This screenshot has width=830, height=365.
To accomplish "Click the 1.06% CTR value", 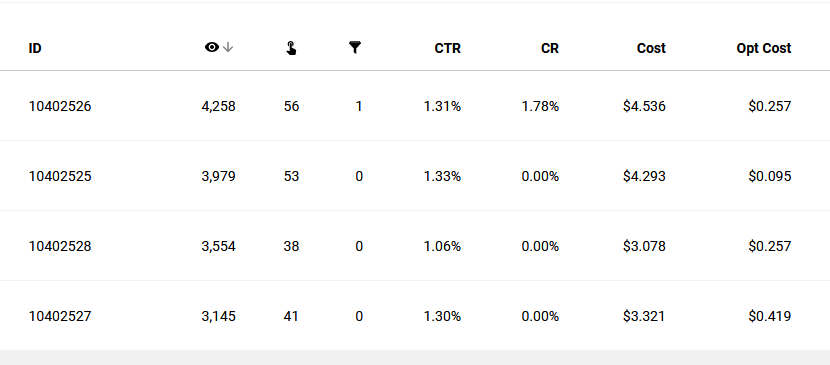I will (x=443, y=246).
